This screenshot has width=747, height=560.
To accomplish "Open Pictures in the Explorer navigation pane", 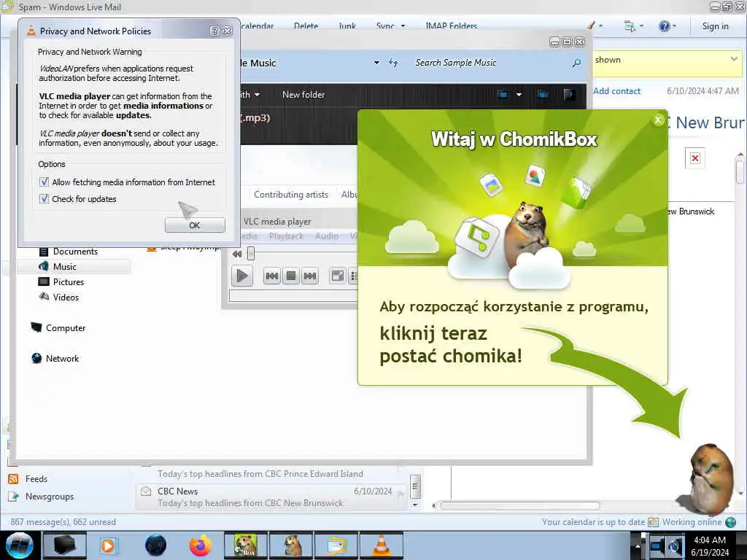I will 68,282.
